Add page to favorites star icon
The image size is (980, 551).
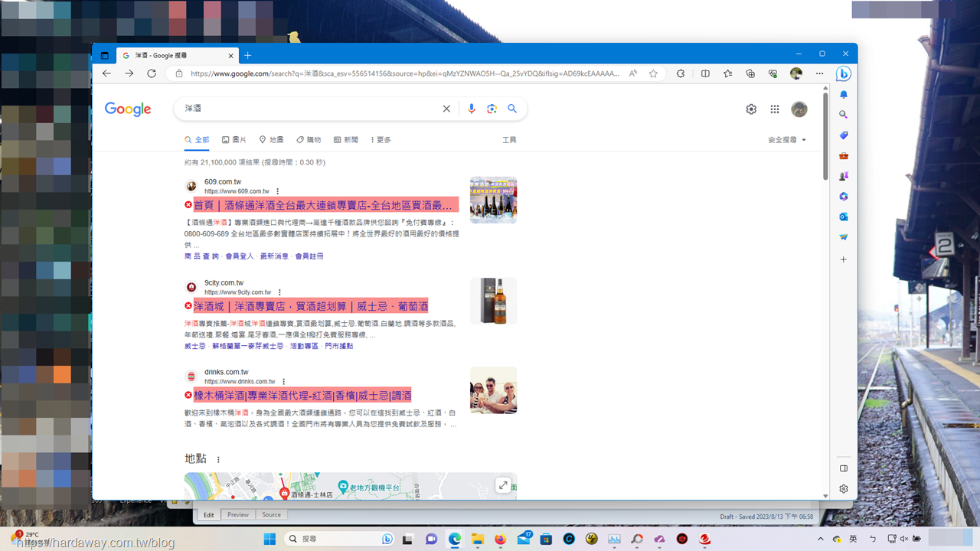pos(653,73)
